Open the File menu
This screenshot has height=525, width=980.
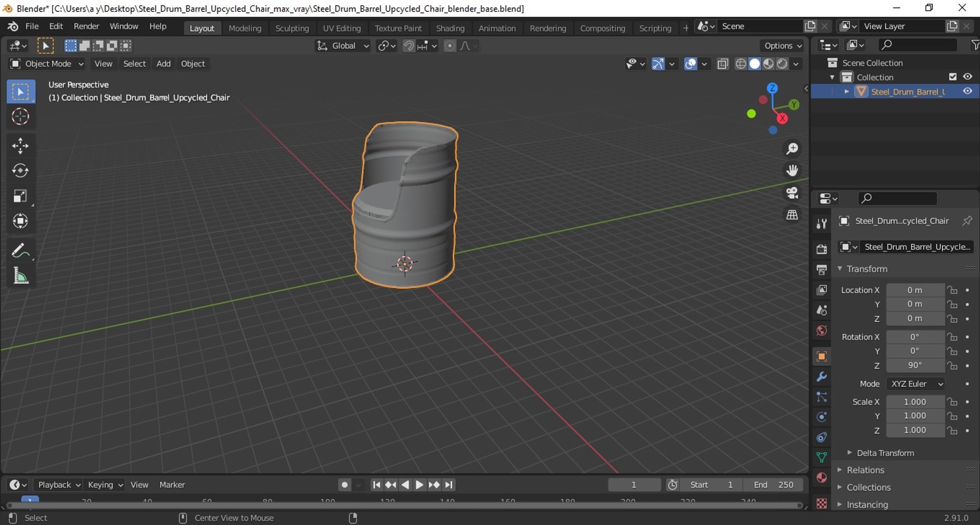[32, 27]
